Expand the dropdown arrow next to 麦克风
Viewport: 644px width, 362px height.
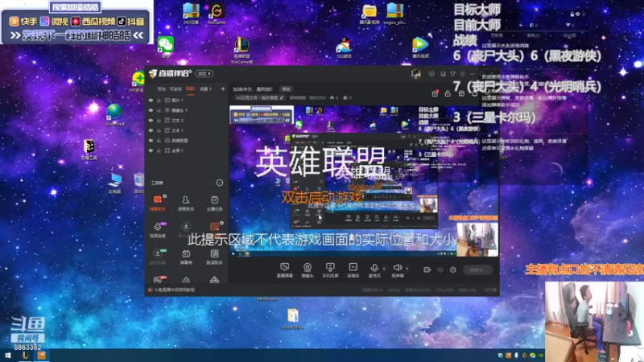point(384,269)
